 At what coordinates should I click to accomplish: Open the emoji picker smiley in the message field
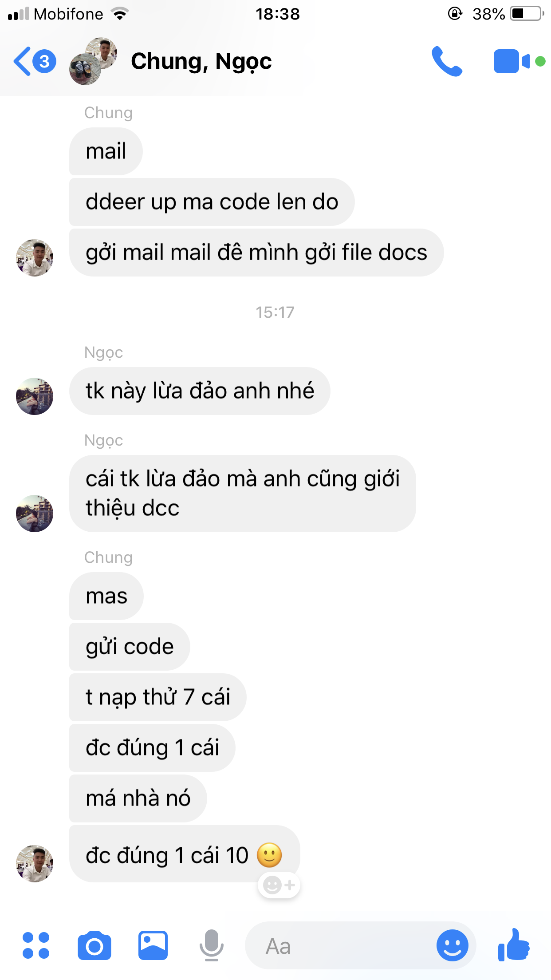click(452, 945)
